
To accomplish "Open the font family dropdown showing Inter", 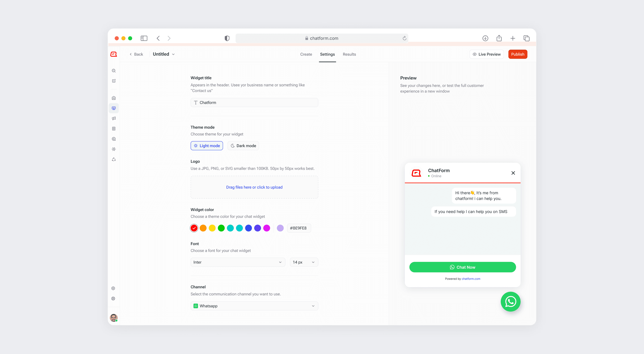I will (x=237, y=262).
